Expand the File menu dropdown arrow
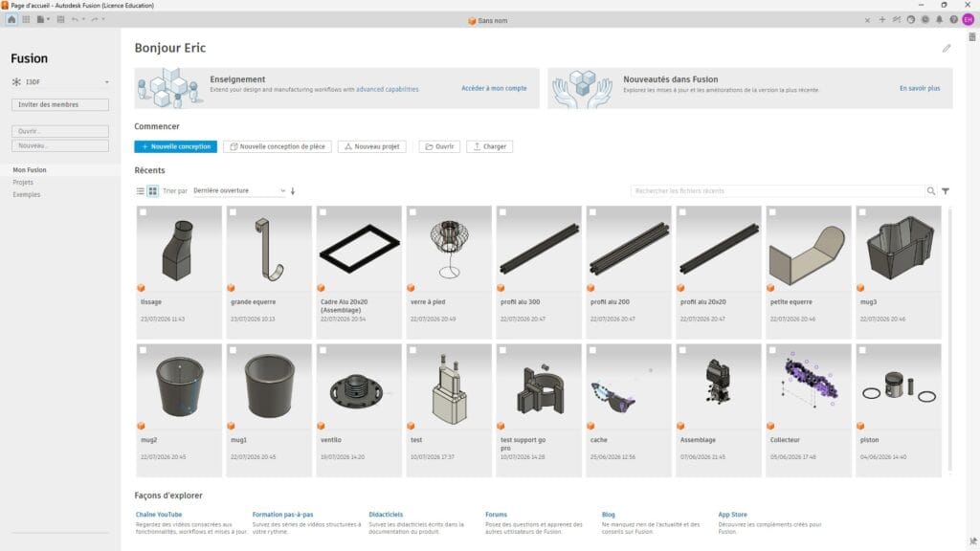The height and width of the screenshot is (551, 980). [48, 19]
